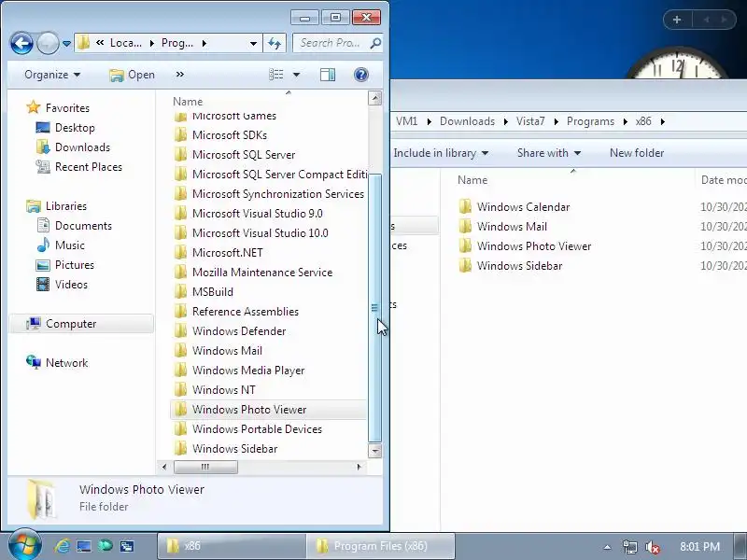Open the view options dropdown arrow
Viewport: 747px width, 560px height.
296,75
